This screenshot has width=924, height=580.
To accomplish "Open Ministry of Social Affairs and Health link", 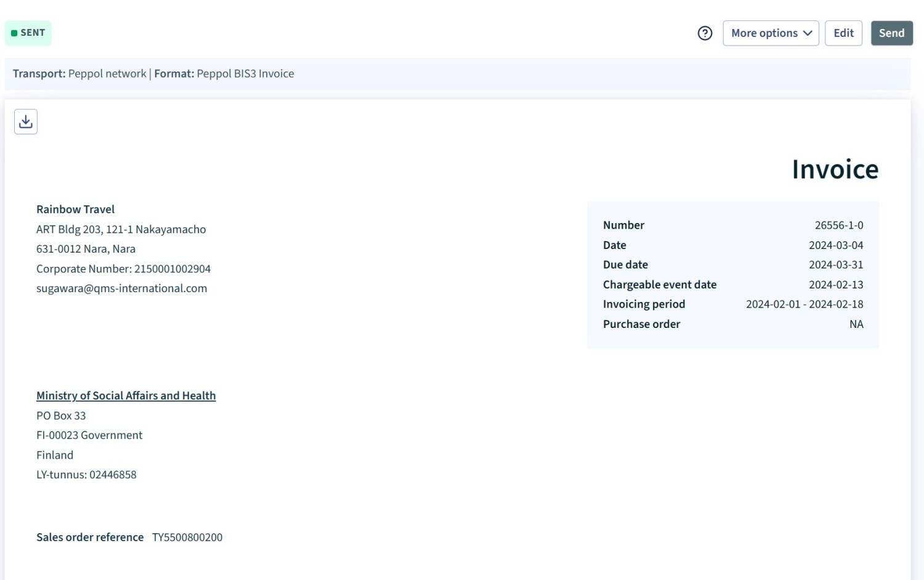I will 126,396.
